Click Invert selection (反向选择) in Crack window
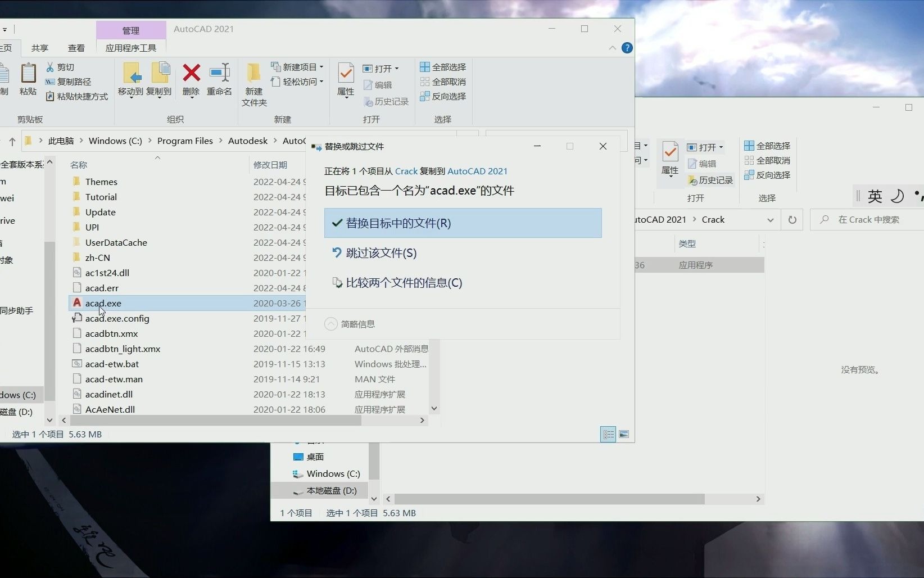Screen dimensions: 924x578 (x=767, y=175)
